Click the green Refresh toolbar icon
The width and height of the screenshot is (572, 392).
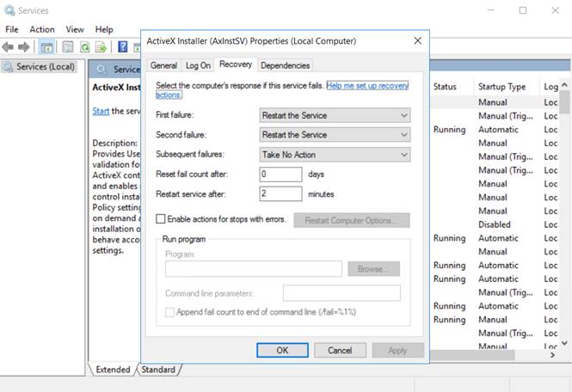pos(84,47)
